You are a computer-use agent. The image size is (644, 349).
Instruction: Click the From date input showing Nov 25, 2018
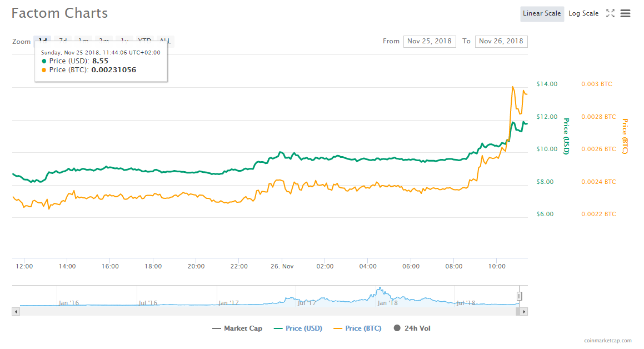point(430,41)
